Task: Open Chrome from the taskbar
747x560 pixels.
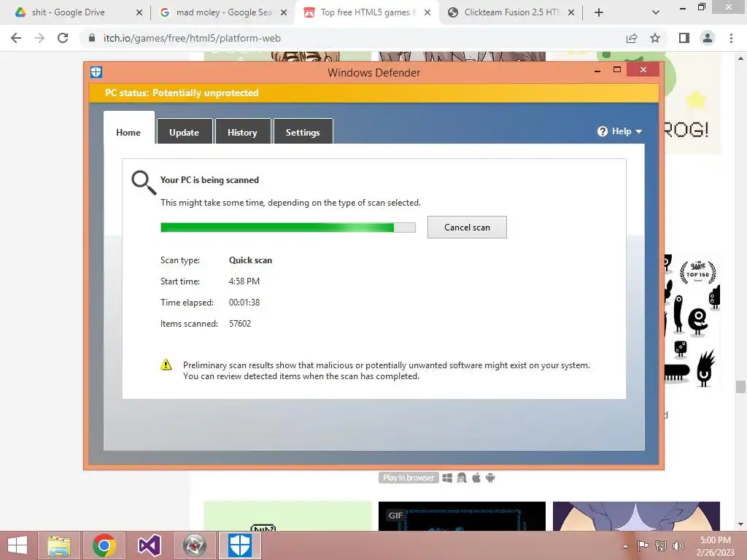Action: (x=104, y=545)
